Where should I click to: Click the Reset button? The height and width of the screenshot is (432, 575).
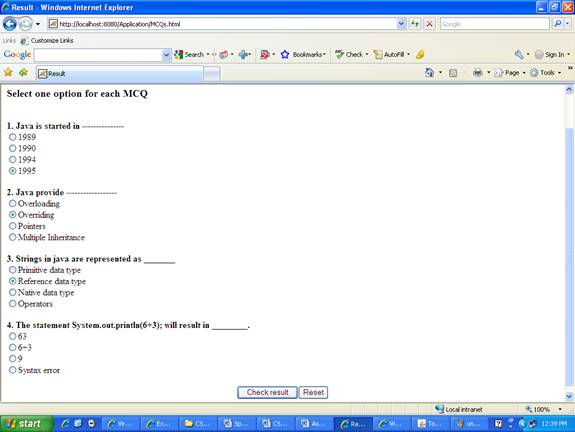point(313,392)
